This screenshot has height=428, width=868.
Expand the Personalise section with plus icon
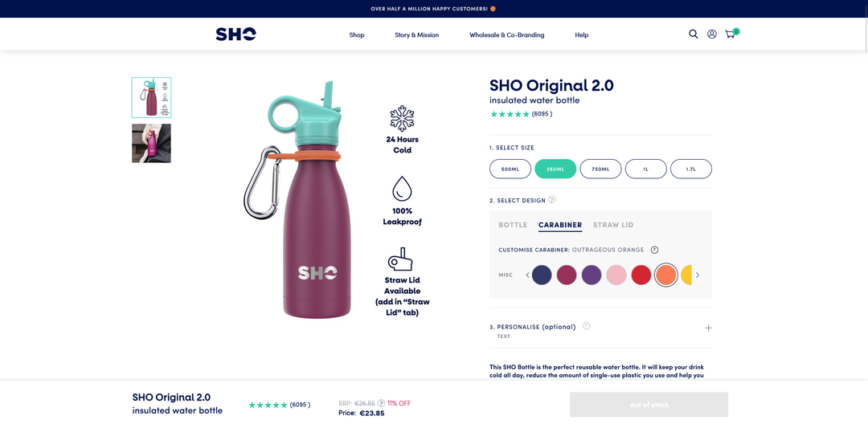pyautogui.click(x=708, y=328)
